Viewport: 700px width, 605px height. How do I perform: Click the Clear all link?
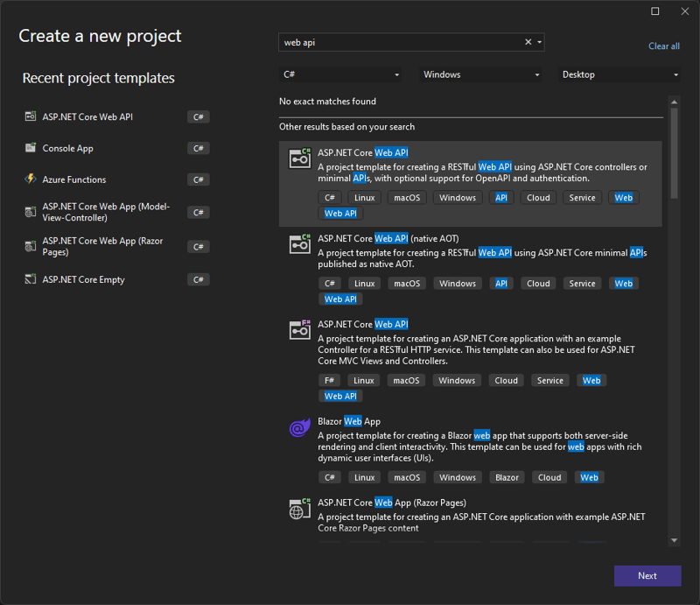click(x=663, y=46)
